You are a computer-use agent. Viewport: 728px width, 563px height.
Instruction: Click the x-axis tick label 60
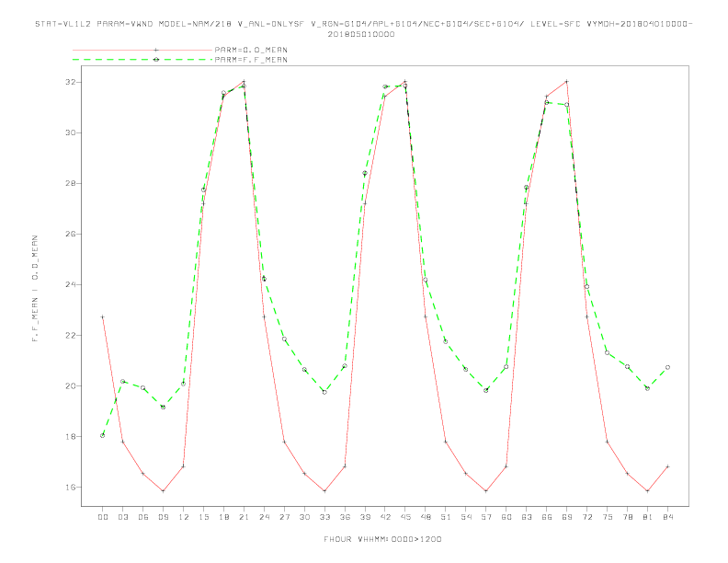pos(506,517)
